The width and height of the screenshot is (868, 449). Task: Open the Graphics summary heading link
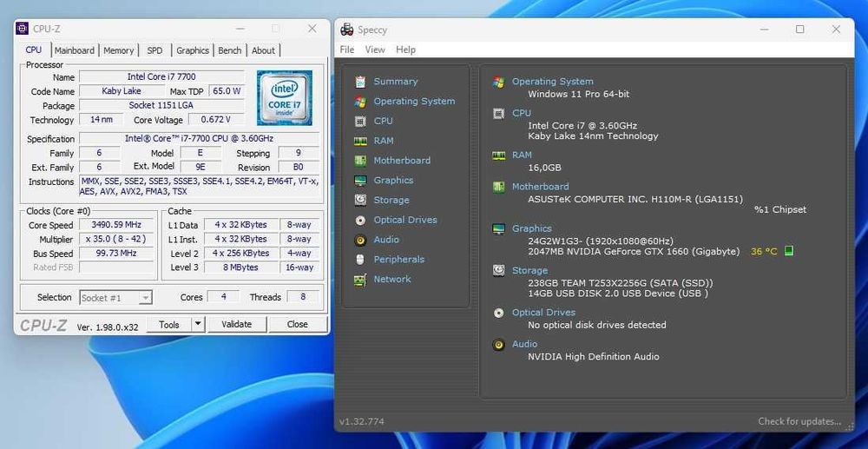(532, 228)
